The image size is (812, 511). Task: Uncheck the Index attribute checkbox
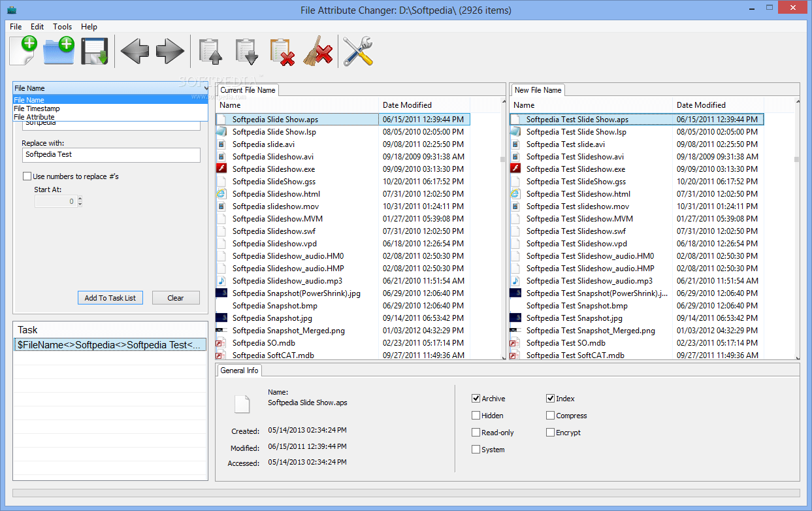(550, 399)
